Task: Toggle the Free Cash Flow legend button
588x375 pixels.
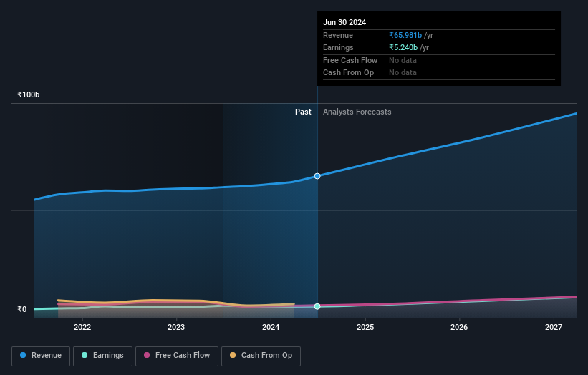Action: 177,356
